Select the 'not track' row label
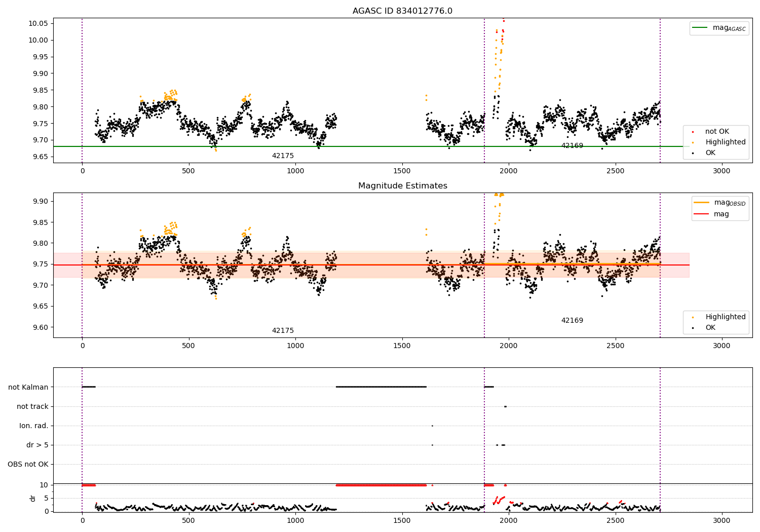The image size is (760, 532). [32, 407]
